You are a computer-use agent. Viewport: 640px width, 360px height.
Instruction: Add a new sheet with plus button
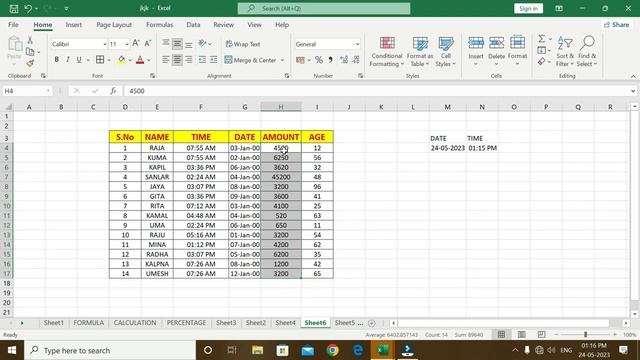point(371,323)
